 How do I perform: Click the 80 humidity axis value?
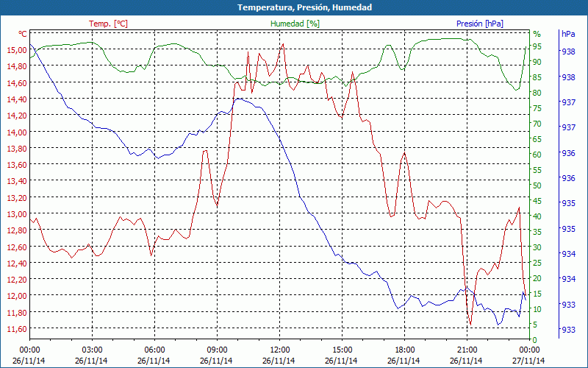point(537,93)
